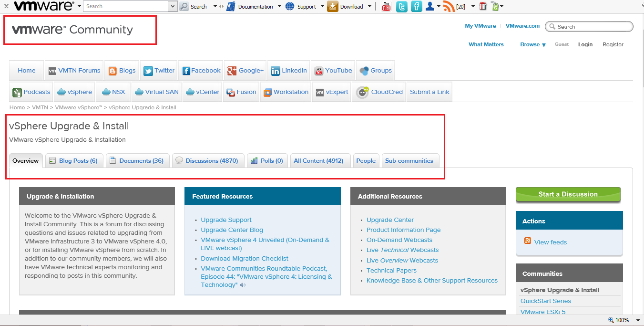Open the Search button dropdown arrow
This screenshot has height=326, width=644.
(215, 7)
